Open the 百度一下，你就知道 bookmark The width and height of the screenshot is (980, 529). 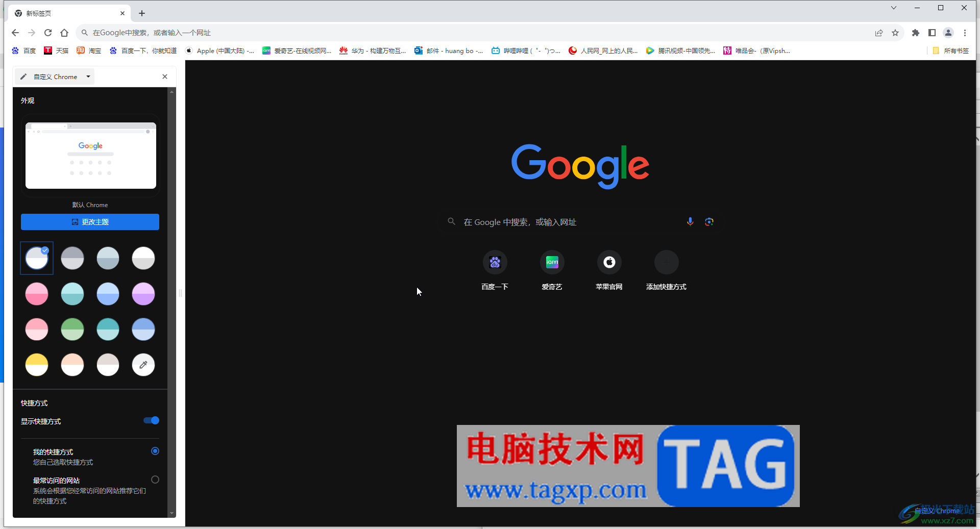143,51
